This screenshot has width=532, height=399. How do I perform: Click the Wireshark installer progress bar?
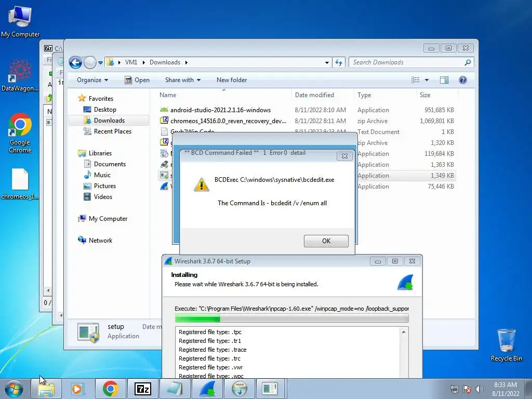pyautogui.click(x=292, y=318)
